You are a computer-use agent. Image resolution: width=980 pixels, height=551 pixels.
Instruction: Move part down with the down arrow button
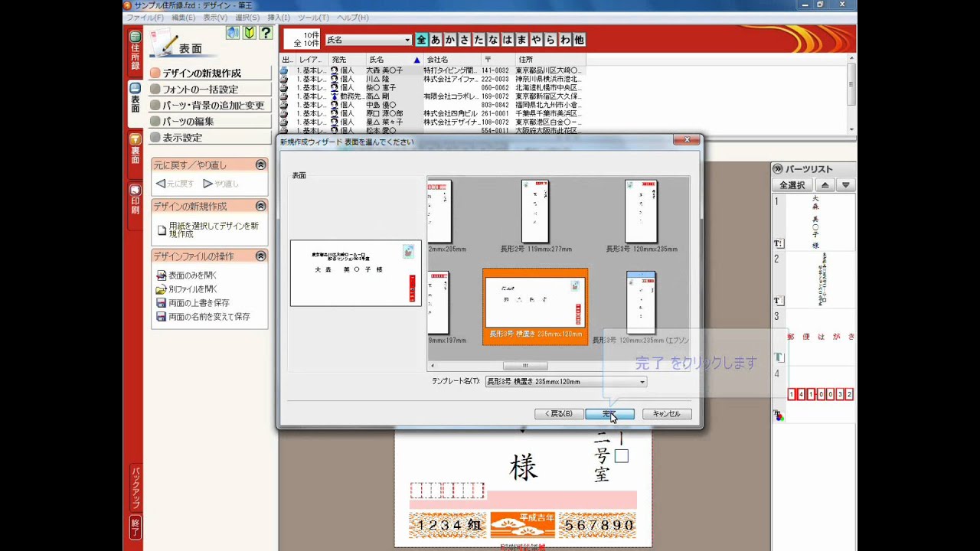(845, 185)
